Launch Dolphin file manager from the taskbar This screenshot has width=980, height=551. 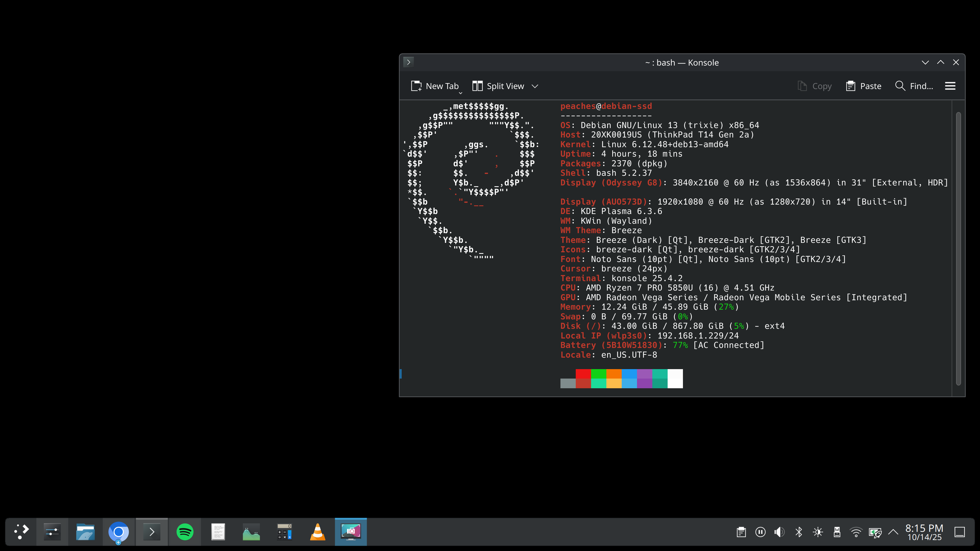tap(85, 532)
